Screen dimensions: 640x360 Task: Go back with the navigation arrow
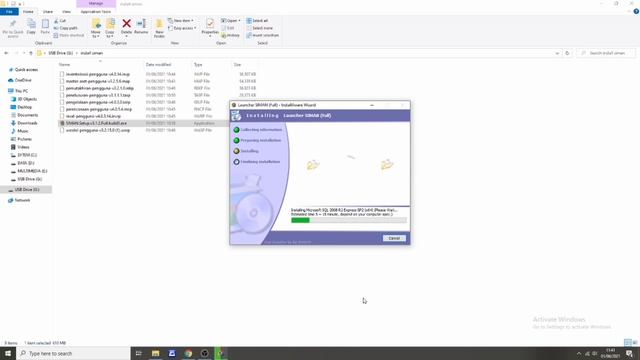[6, 53]
